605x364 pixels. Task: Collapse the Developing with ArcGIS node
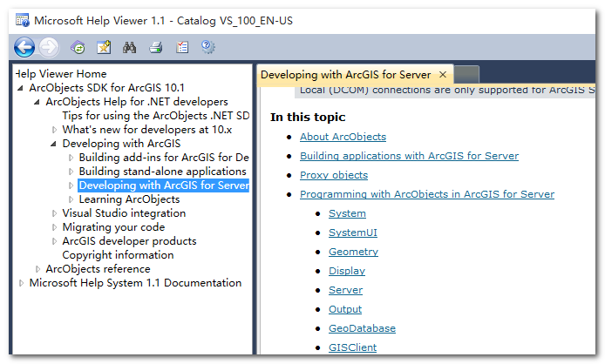[x=53, y=144]
